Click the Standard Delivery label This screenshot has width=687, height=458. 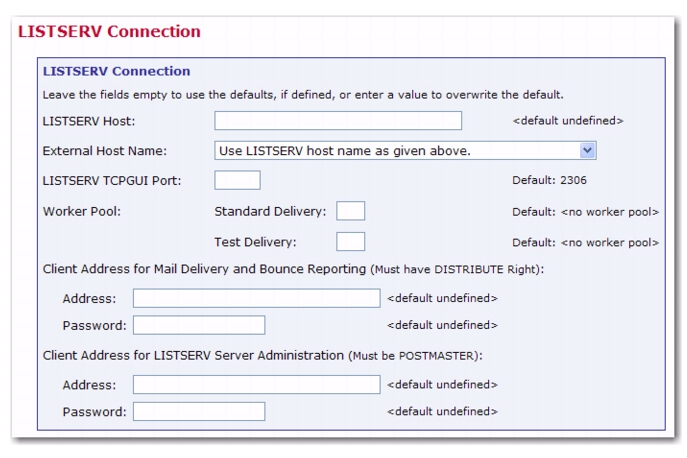pyautogui.click(x=270, y=211)
